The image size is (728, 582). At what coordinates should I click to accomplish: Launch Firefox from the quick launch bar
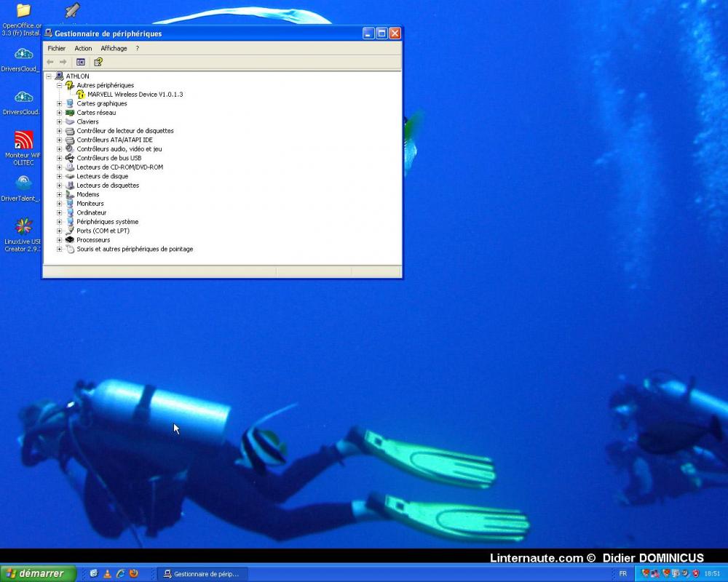pyautogui.click(x=133, y=573)
